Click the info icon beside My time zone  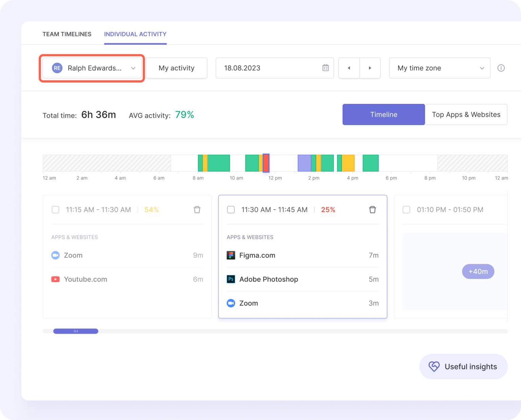(501, 68)
